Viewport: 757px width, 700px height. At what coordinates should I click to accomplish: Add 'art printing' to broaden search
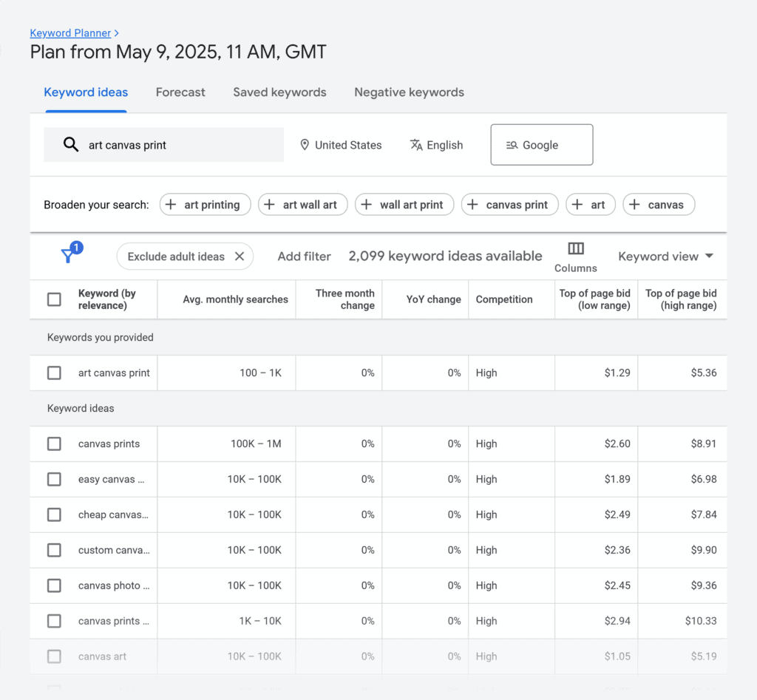click(205, 205)
